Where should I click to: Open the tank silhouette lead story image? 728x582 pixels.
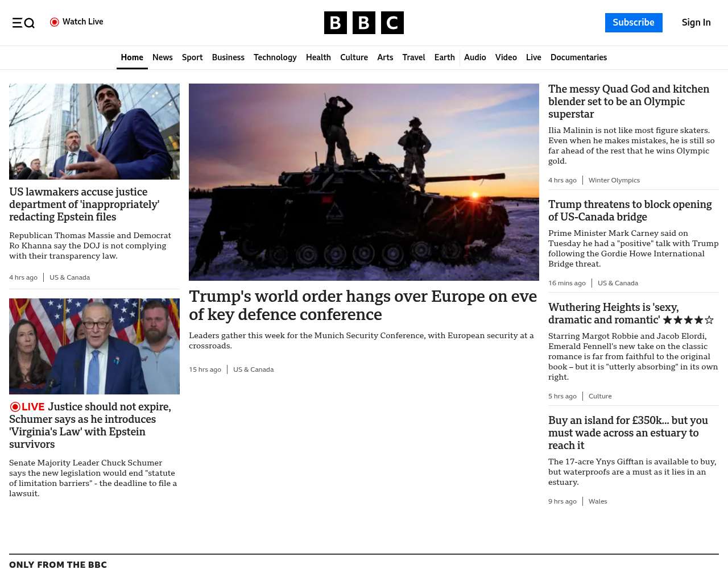click(364, 182)
